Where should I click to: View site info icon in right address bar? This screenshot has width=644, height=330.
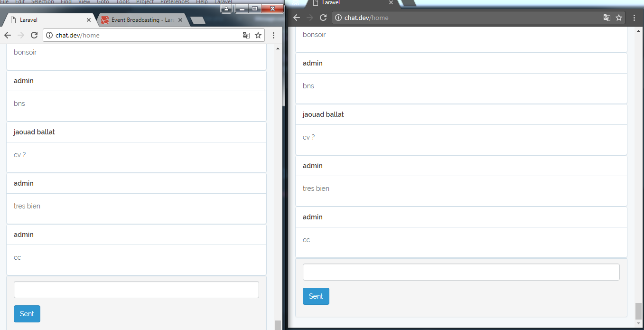point(338,18)
